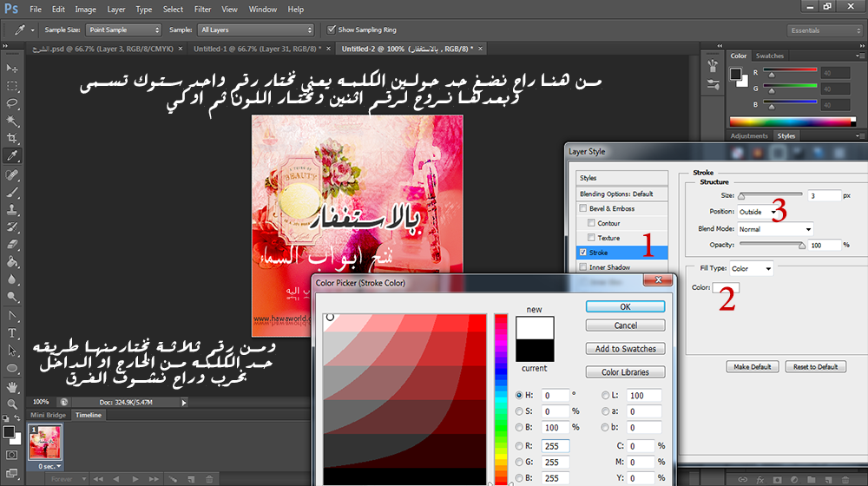Screen dimensions: 868x486
Task: Open the Filter menu
Action: [x=202, y=9]
